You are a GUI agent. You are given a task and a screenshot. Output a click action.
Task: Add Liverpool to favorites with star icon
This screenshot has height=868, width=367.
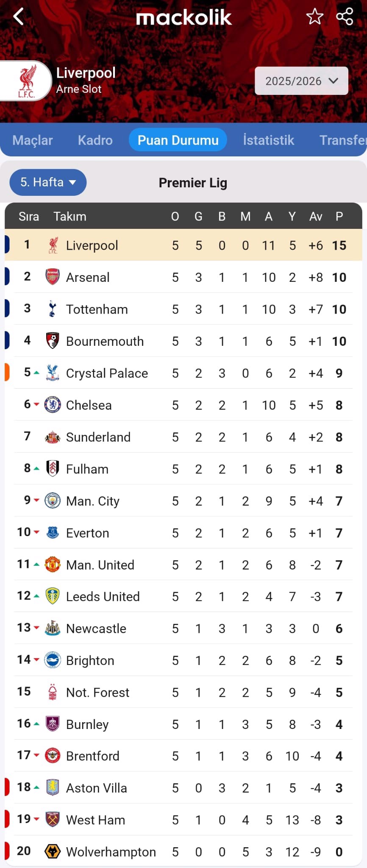[314, 17]
